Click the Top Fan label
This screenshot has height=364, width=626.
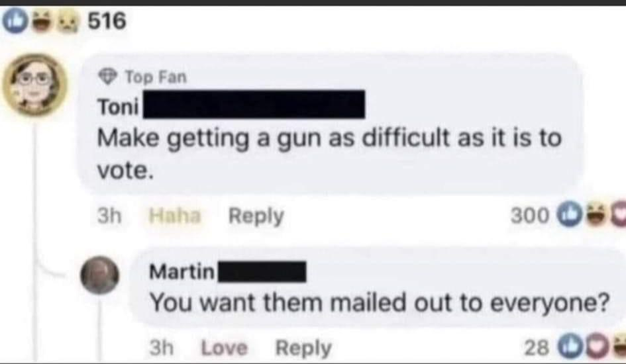(156, 77)
